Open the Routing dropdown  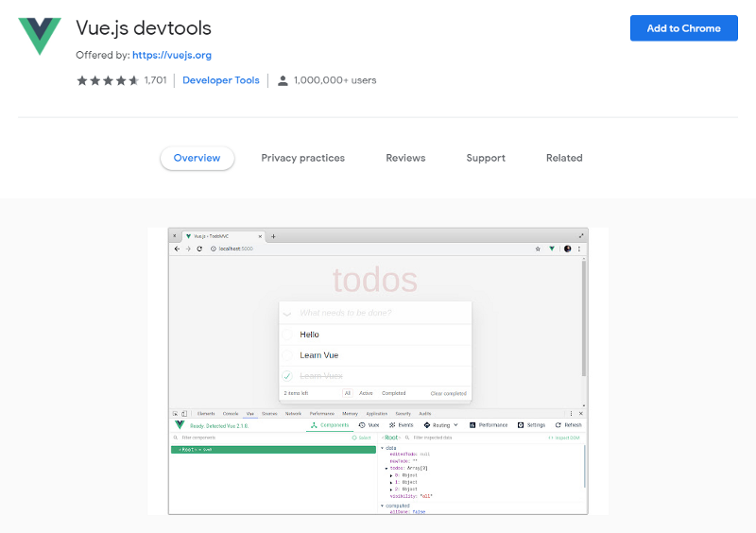pos(440,425)
